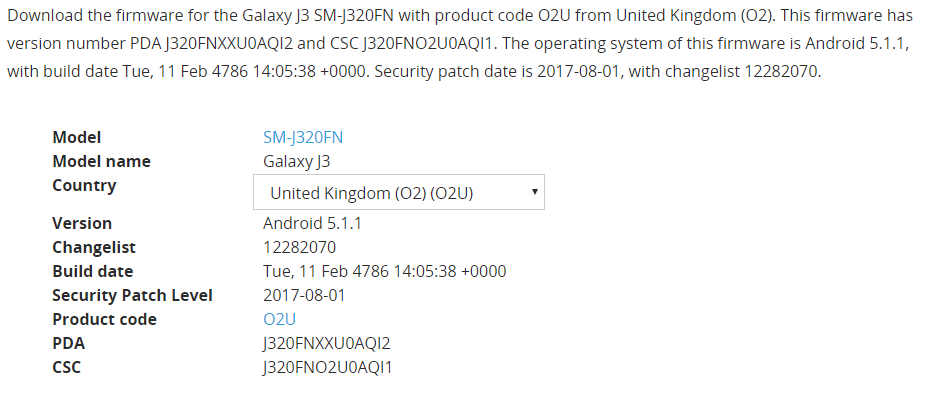Click the arrow on the Country select box
The width and height of the screenshot is (934, 400).
coord(534,192)
